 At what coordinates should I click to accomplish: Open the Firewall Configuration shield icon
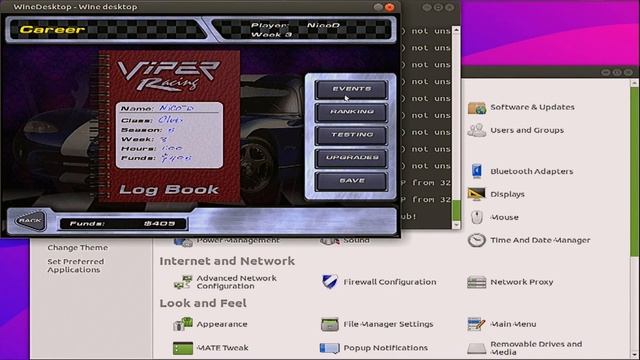tap(329, 282)
